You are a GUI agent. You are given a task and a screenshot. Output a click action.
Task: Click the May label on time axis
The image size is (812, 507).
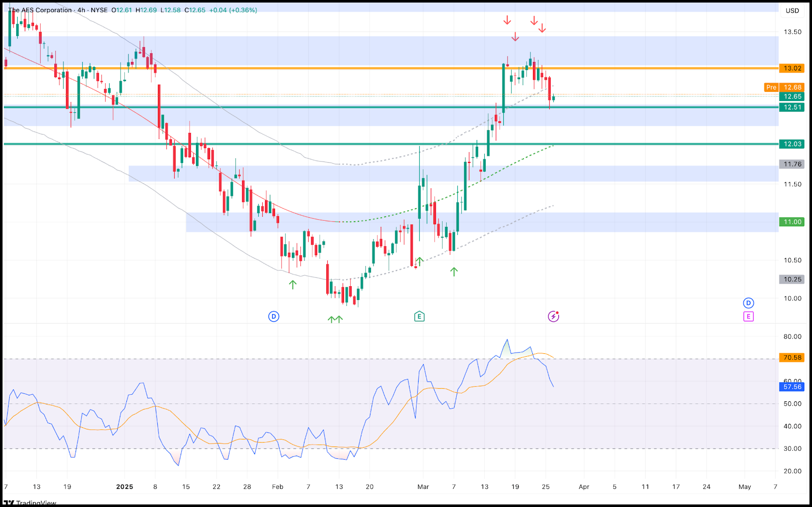click(x=745, y=487)
